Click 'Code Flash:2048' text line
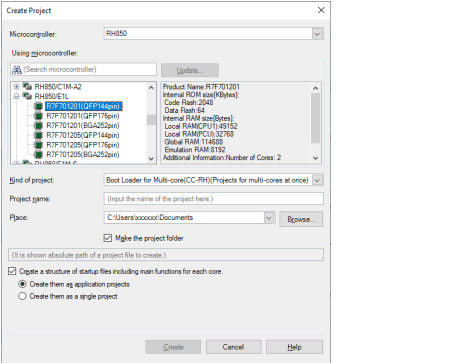This screenshot has width=474, height=364. point(189,102)
